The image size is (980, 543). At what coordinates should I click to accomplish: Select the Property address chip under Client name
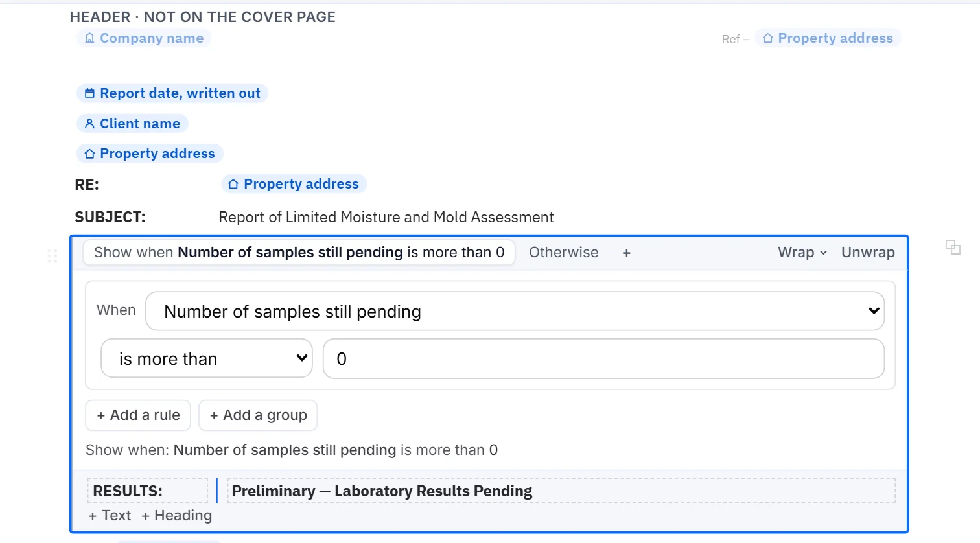[150, 154]
